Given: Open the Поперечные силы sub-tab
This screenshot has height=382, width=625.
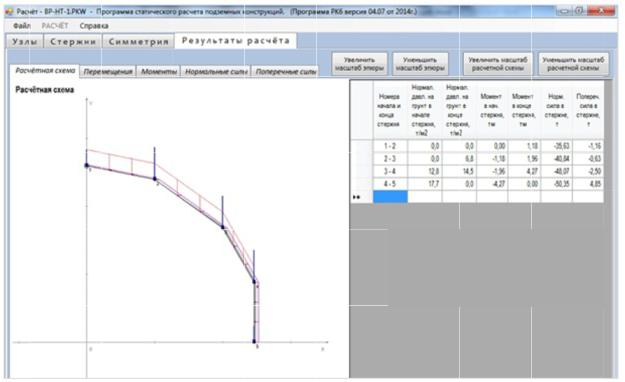Looking at the screenshot, I should [x=285, y=71].
